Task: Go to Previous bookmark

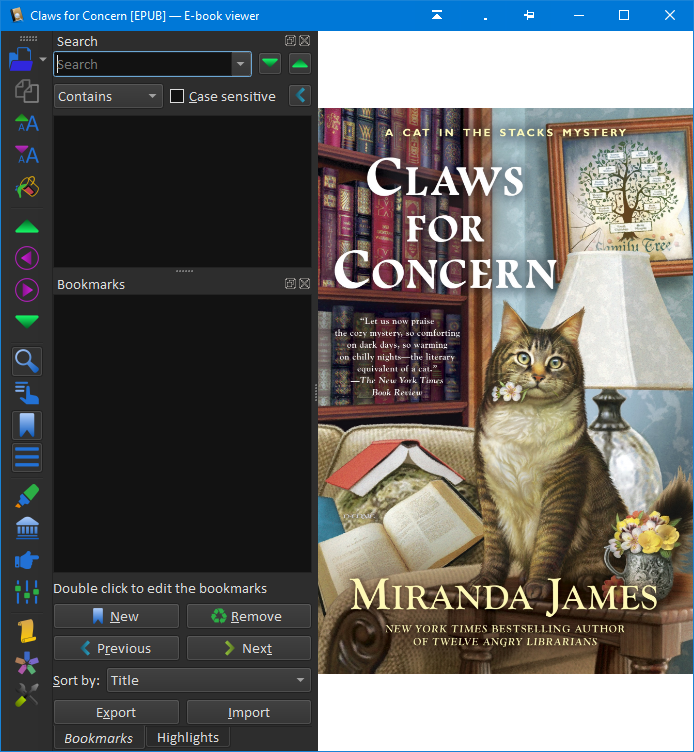Action: pyautogui.click(x=117, y=648)
